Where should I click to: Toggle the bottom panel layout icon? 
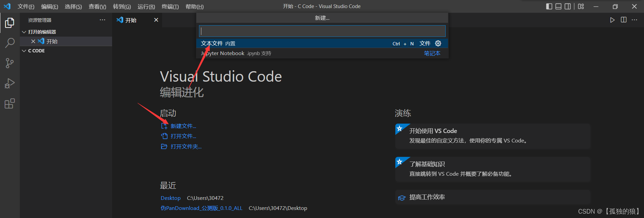[x=558, y=6]
